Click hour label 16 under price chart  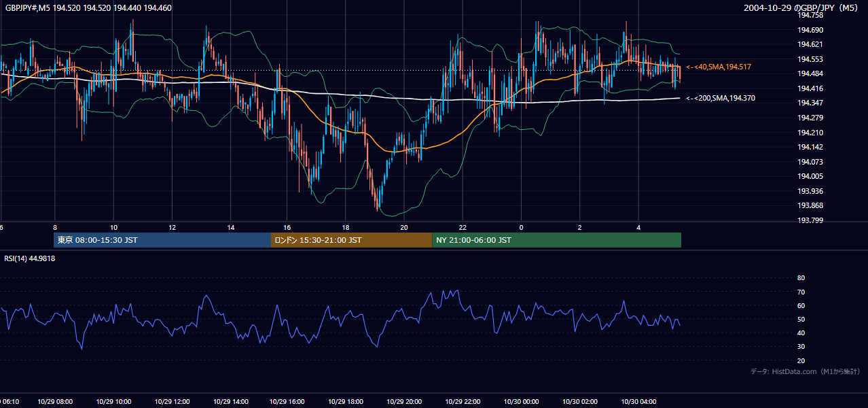click(x=287, y=227)
